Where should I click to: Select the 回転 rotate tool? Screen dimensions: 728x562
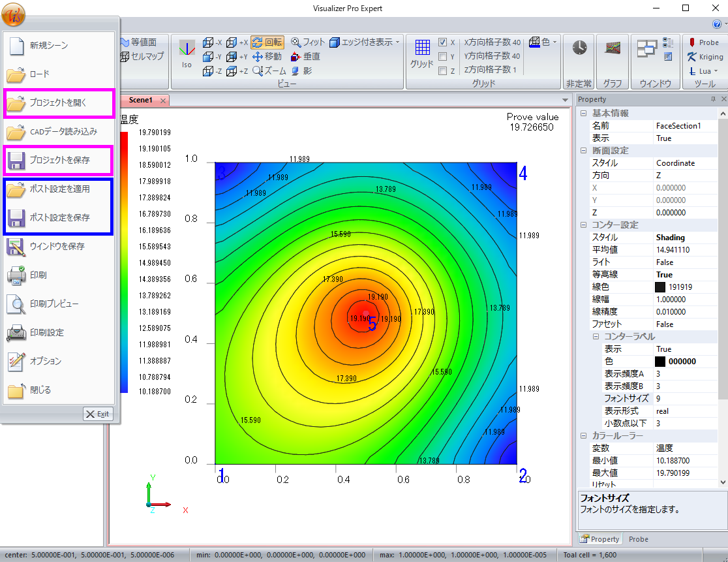[267, 42]
